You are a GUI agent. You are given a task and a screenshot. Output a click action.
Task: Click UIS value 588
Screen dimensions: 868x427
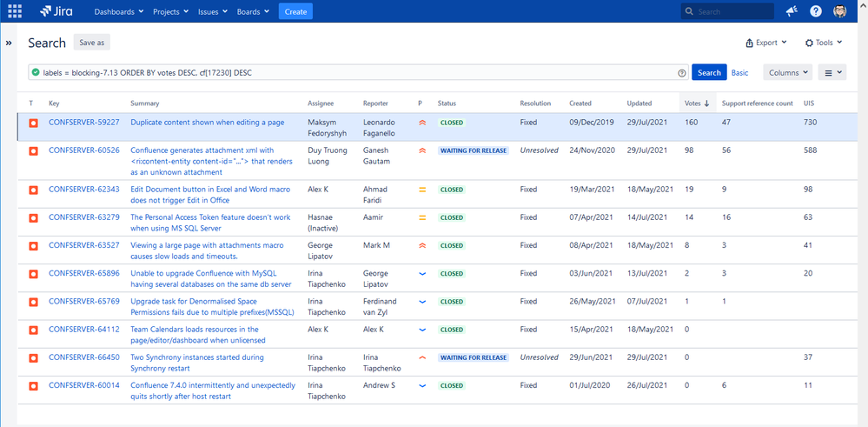click(811, 150)
